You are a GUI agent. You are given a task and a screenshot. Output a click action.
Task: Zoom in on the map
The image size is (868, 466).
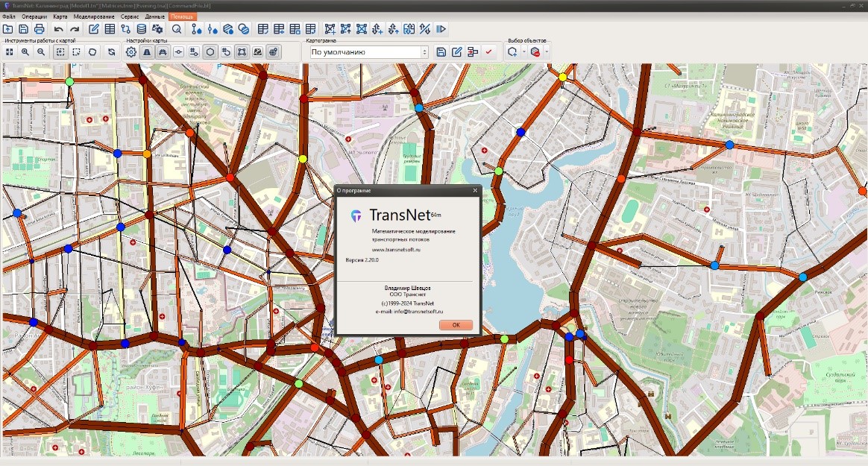[x=25, y=51]
